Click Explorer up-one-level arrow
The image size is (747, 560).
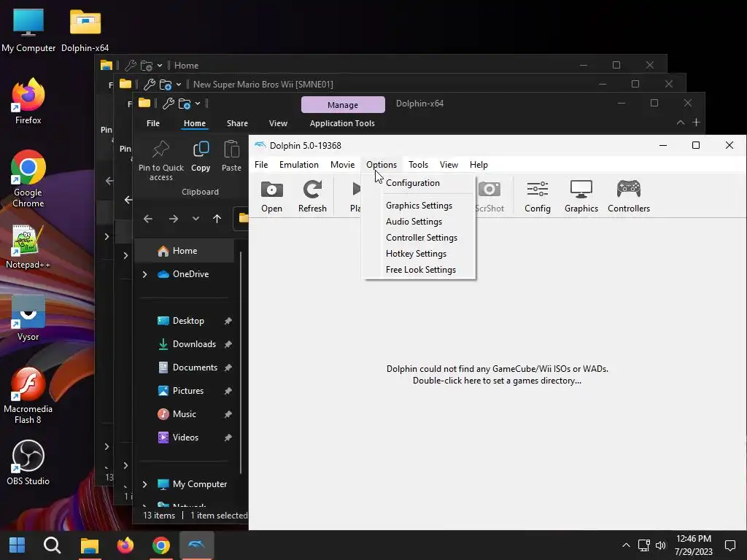(x=217, y=219)
